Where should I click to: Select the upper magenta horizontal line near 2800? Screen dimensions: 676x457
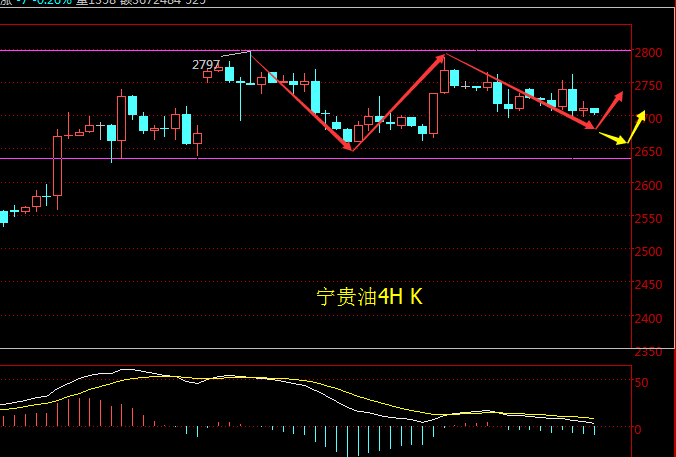(x=316, y=50)
